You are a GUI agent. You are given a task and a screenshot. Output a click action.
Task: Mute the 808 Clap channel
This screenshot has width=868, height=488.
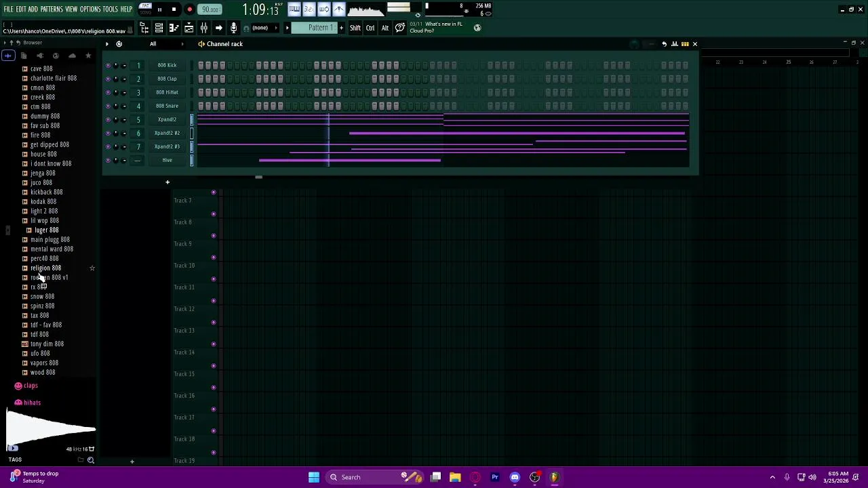tap(108, 79)
